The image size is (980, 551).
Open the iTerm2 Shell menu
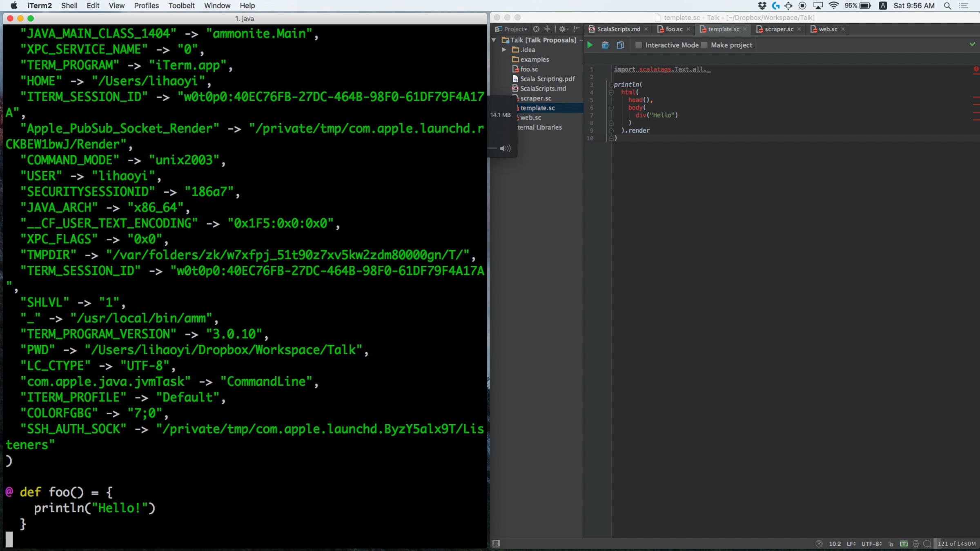pos(69,6)
